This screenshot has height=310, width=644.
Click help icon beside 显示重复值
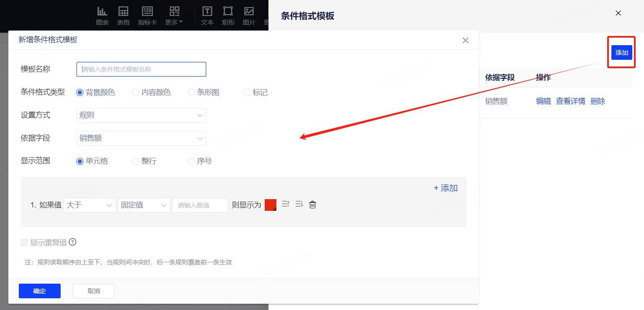click(x=73, y=242)
